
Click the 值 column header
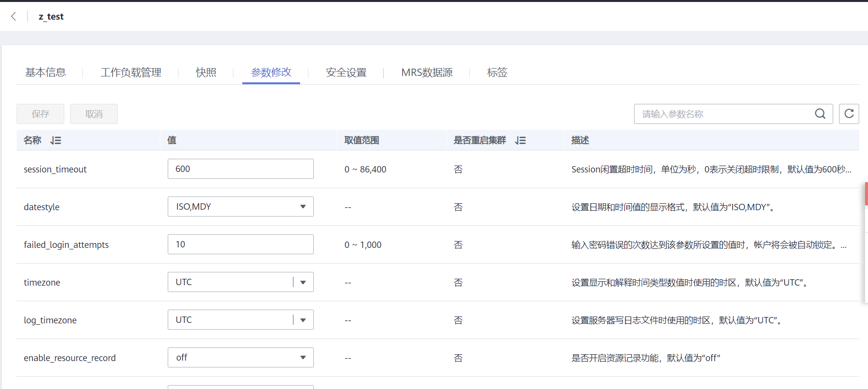(x=172, y=140)
